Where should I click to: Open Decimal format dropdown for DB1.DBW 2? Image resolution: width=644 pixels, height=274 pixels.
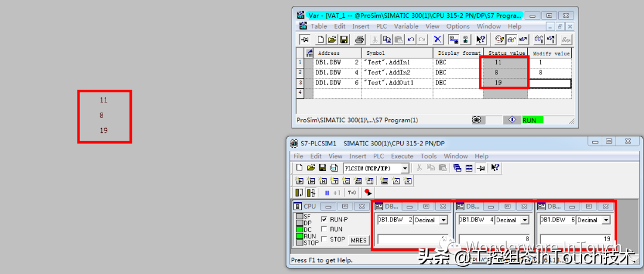tap(443, 220)
